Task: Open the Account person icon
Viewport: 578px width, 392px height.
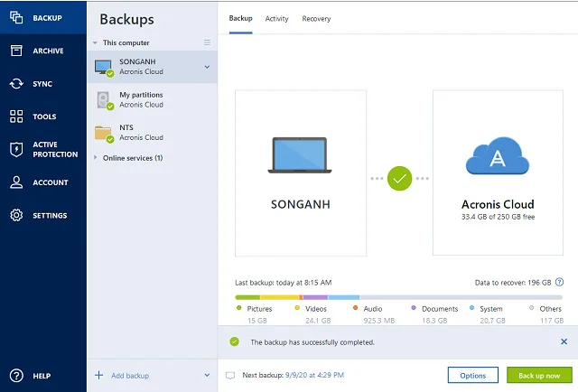Action: point(16,182)
